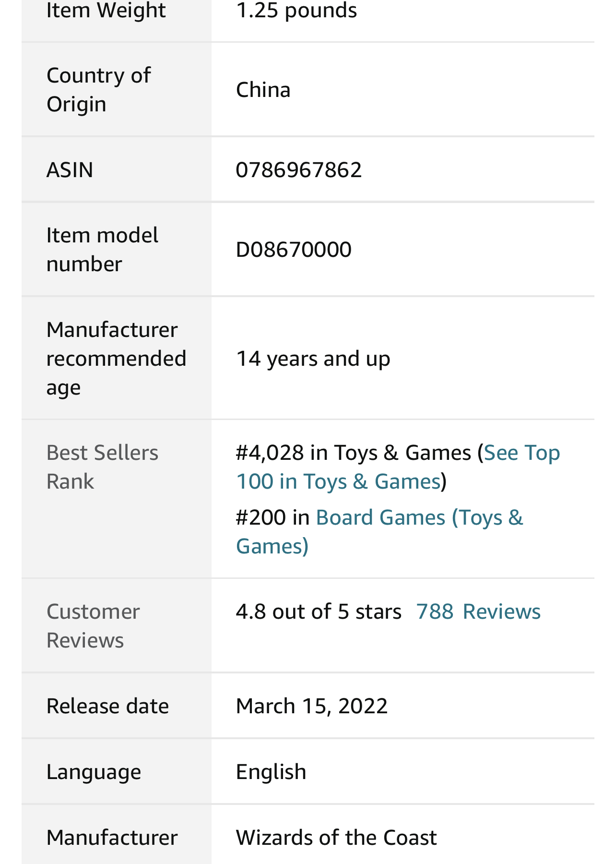Image resolution: width=616 pixels, height=864 pixels.
Task: Click the Country of Origin label
Action: (98, 90)
